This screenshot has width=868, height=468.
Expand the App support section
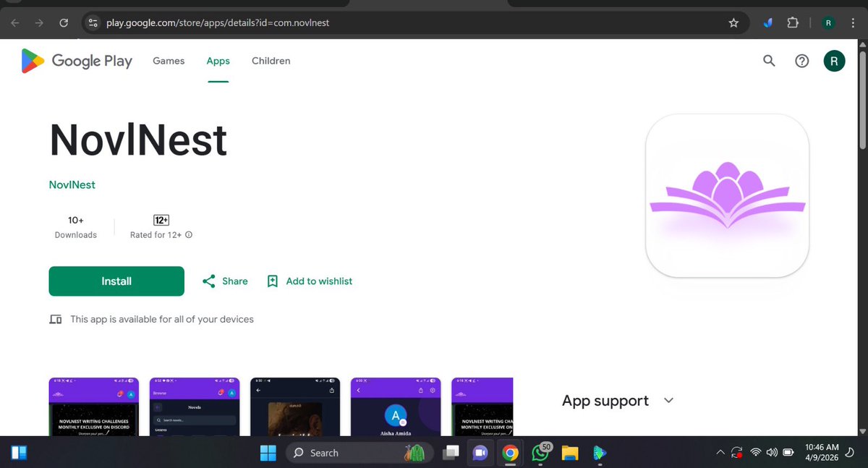click(669, 401)
